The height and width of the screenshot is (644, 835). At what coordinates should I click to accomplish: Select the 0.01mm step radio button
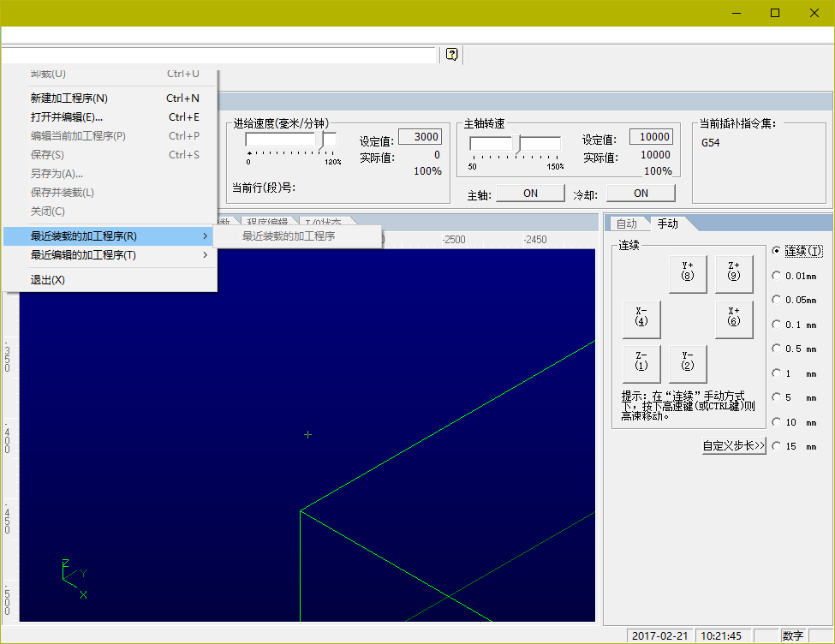(x=777, y=276)
